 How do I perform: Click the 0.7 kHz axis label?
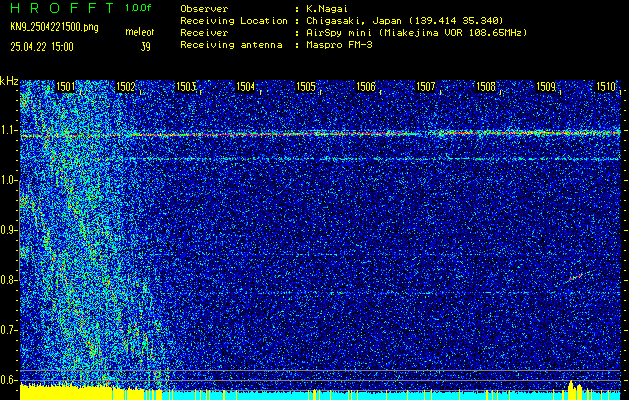coord(7,330)
